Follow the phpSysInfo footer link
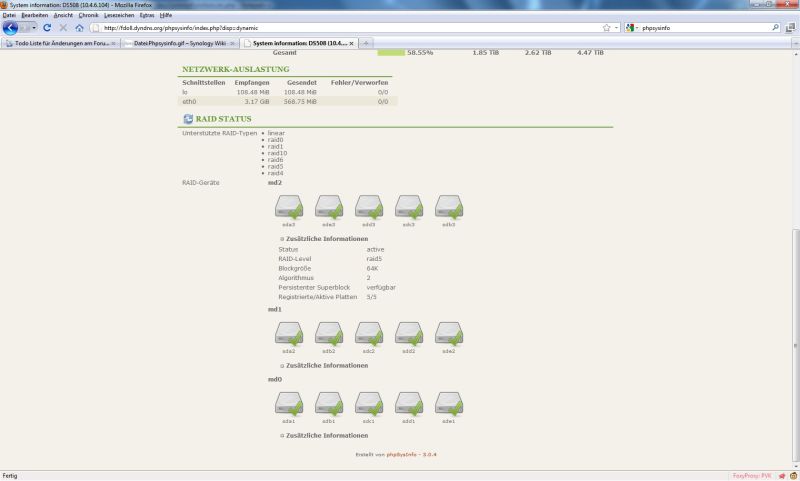 (403, 454)
